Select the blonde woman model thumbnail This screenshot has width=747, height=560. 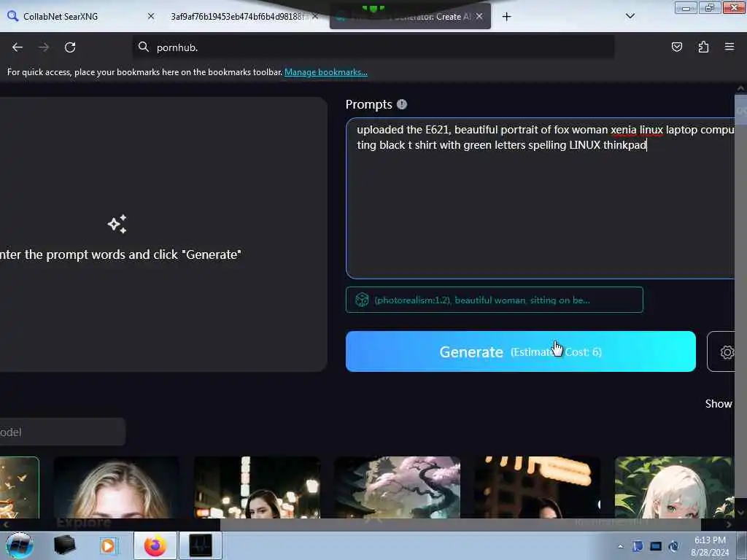117,487
